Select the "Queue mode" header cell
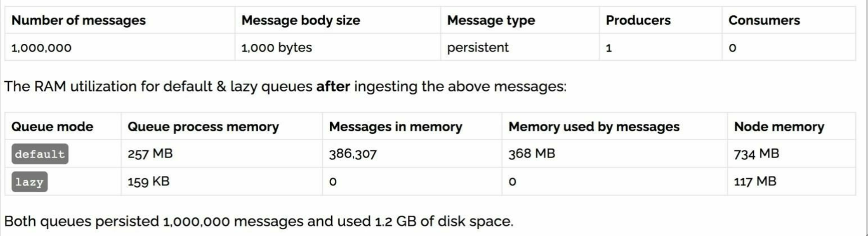The width and height of the screenshot is (868, 236). 52,127
